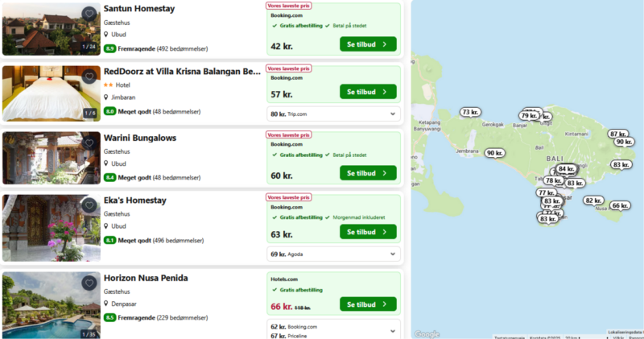Click the 66 kr. marker on the map
644x339 pixels.
pyautogui.click(x=619, y=205)
